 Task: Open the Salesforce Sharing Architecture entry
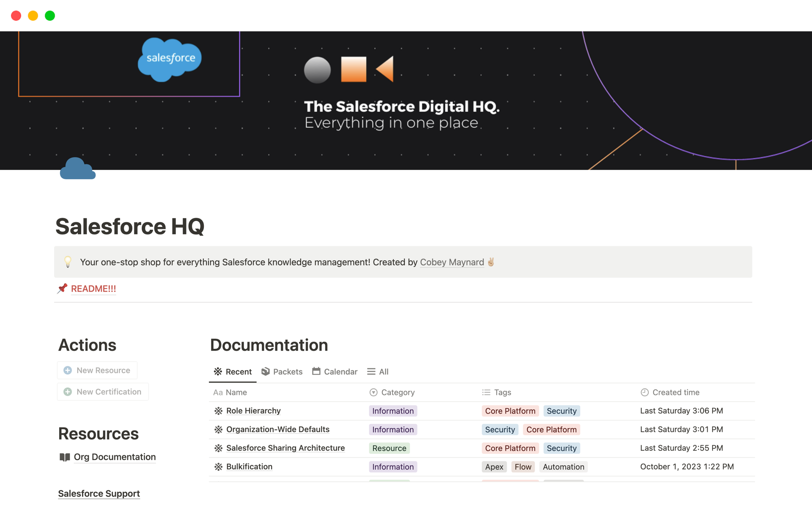tap(285, 448)
